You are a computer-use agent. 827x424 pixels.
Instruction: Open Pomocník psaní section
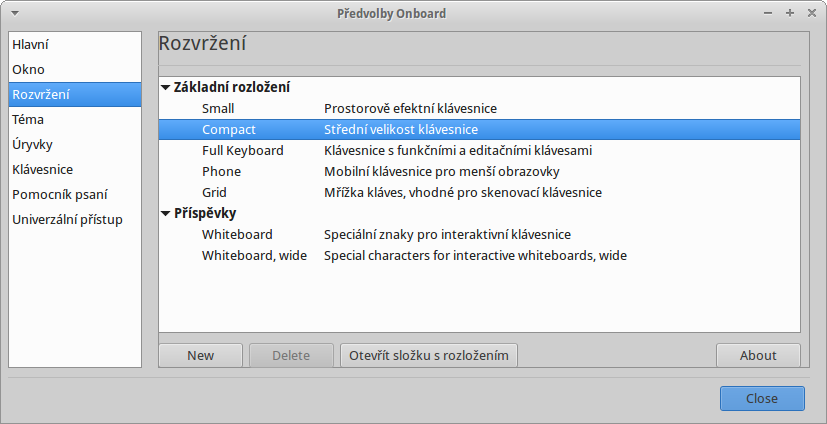[x=75, y=195]
